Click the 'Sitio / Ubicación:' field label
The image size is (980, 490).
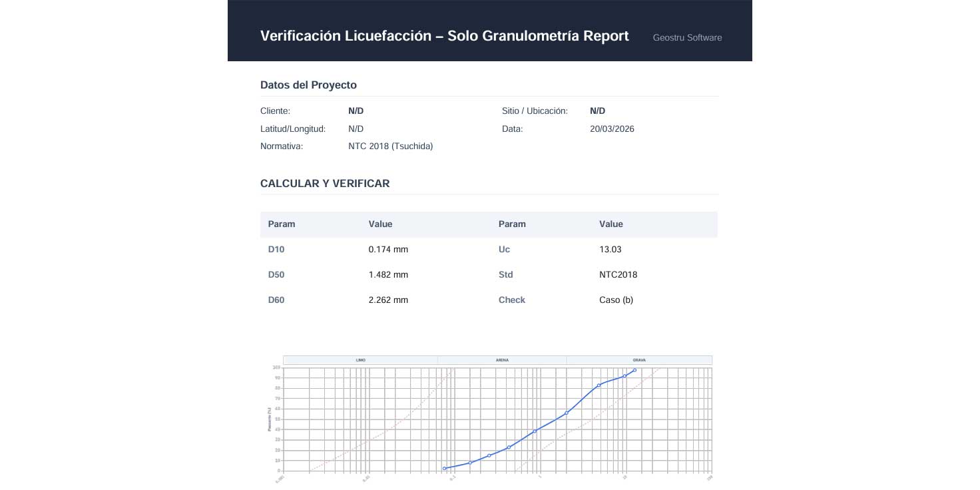535,111
